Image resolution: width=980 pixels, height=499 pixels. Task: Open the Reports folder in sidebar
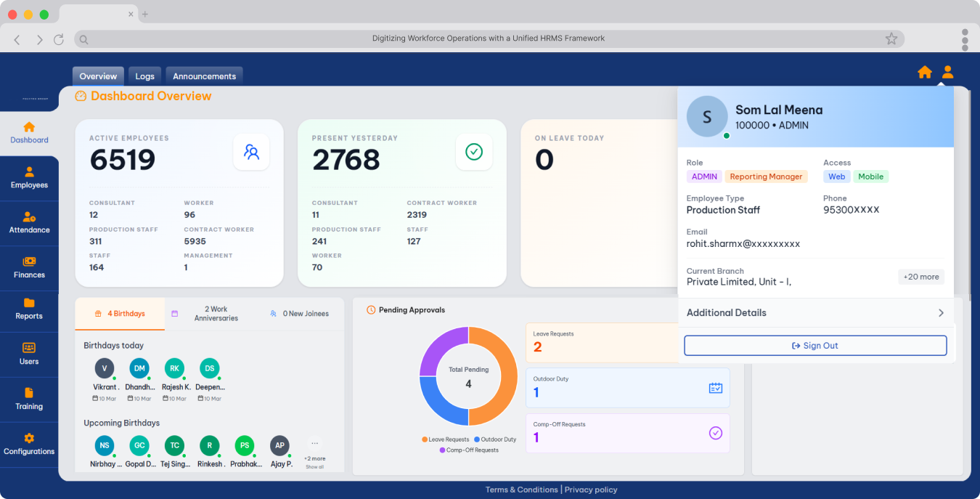point(29,309)
